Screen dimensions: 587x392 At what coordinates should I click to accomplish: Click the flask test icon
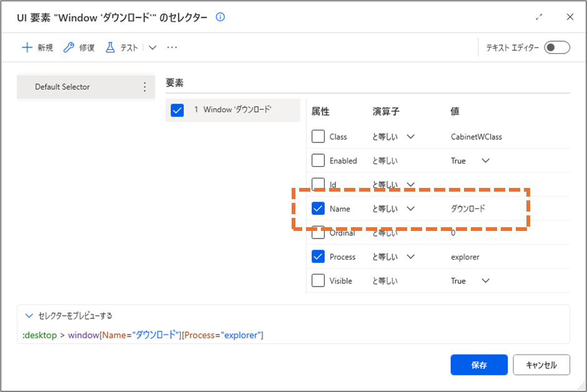(x=110, y=47)
